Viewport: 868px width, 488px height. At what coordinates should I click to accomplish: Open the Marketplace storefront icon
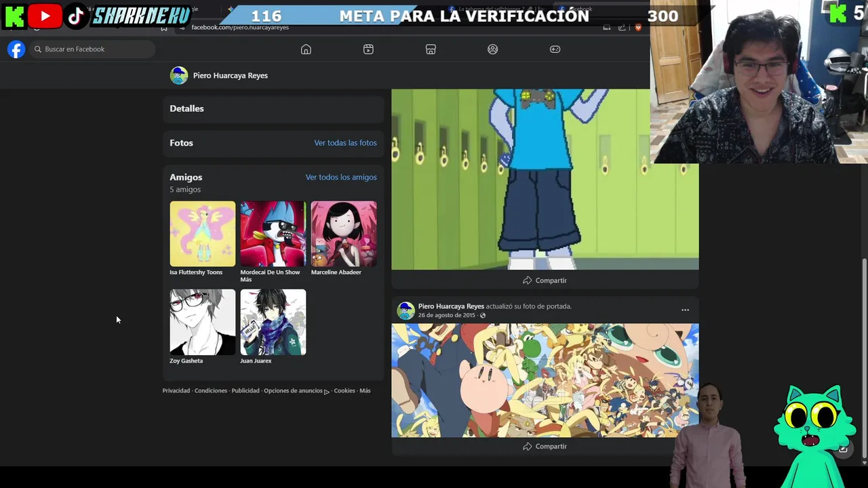point(431,49)
